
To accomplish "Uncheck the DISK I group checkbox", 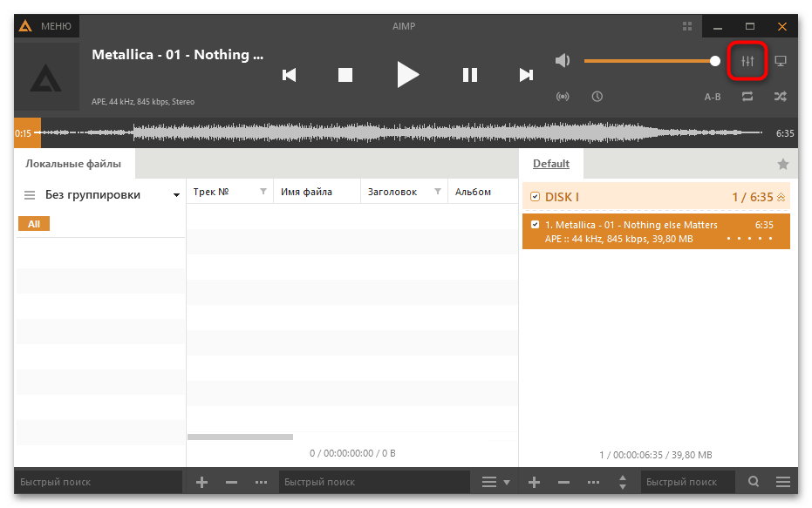I will pos(535,197).
